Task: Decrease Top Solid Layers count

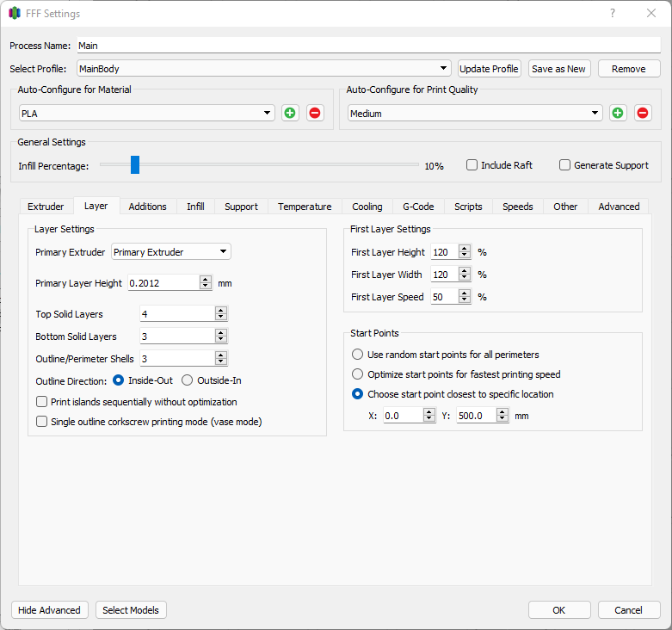Action: coord(221,317)
